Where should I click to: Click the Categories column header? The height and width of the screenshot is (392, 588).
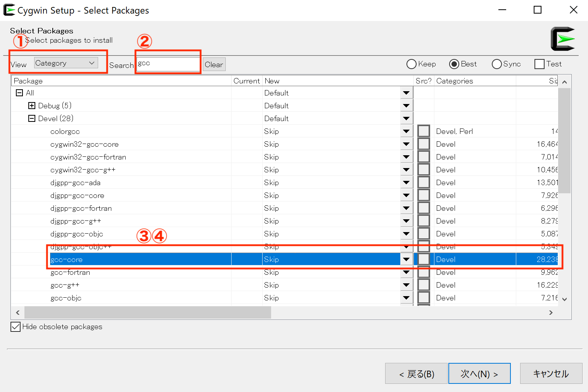click(475, 81)
